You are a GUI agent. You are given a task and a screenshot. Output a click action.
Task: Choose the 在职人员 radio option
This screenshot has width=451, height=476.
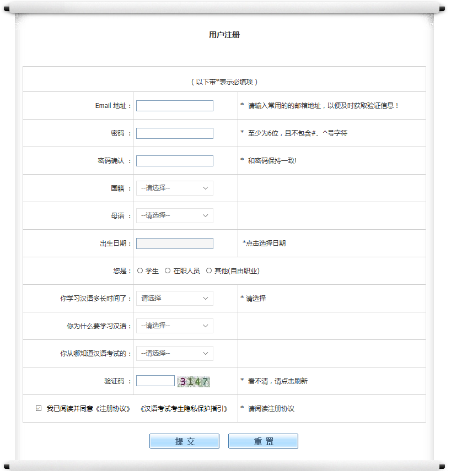coord(168,271)
